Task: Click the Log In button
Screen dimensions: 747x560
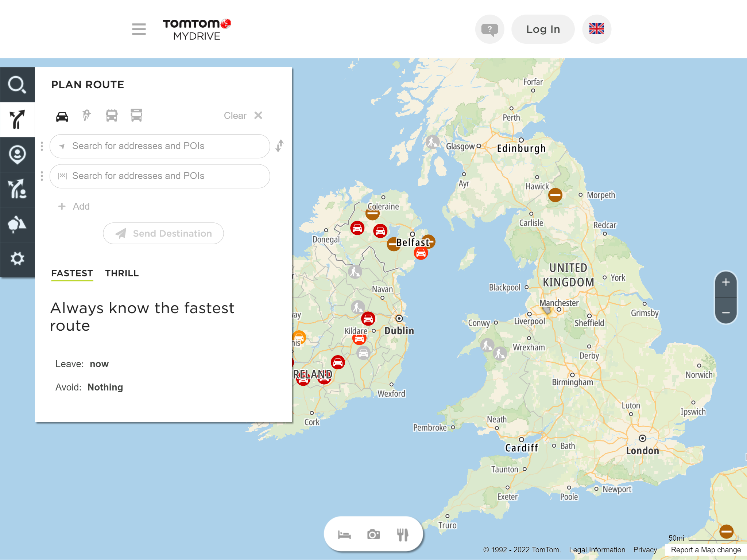Action: pos(543,29)
